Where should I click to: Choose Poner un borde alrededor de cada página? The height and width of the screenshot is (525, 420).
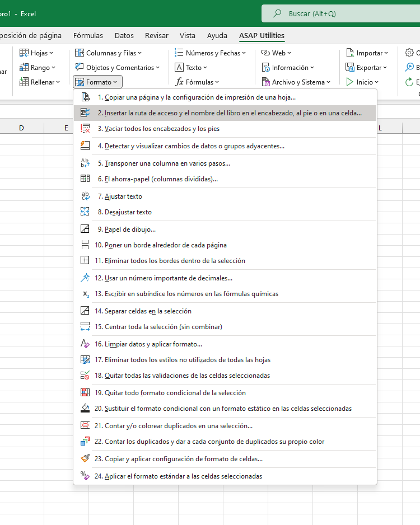click(x=225, y=245)
